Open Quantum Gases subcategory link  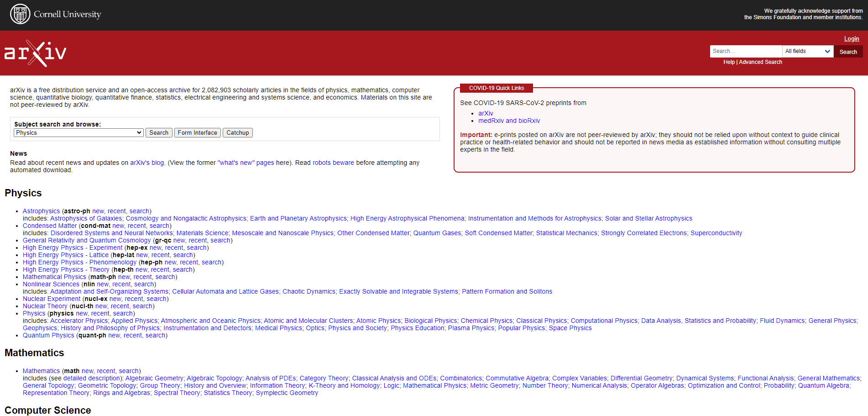click(437, 233)
